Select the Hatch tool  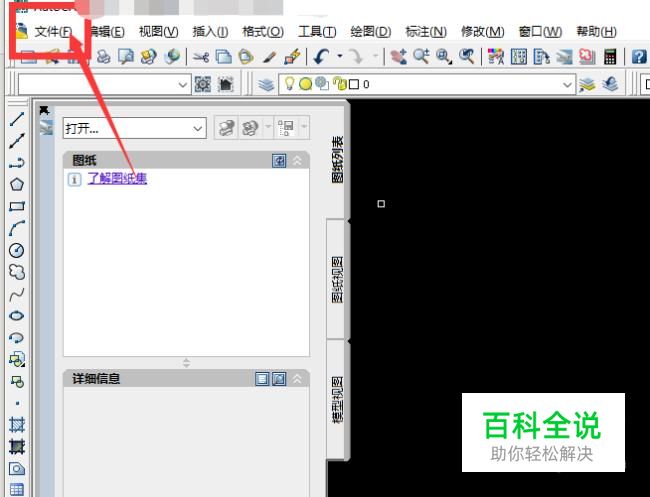tap(17, 424)
